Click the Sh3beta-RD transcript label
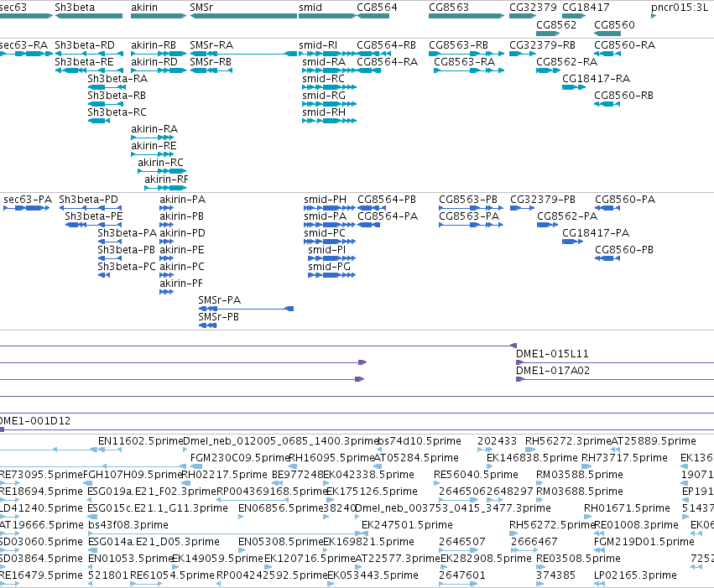The height and width of the screenshot is (588, 714). click(85, 45)
